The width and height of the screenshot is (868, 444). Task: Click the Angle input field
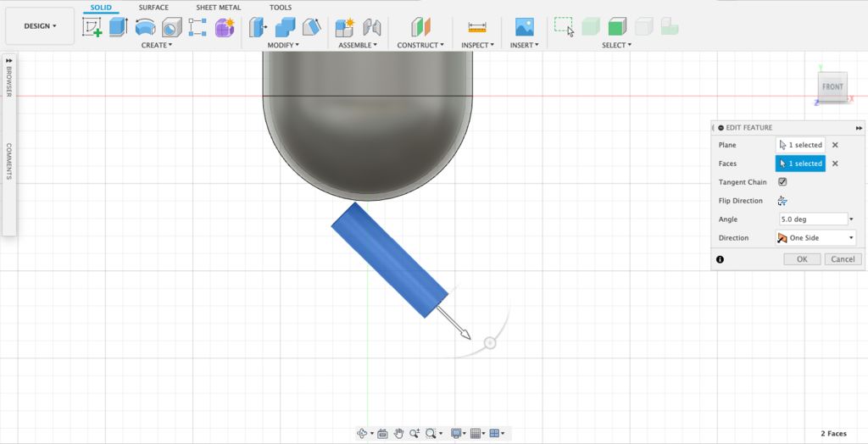click(x=813, y=219)
